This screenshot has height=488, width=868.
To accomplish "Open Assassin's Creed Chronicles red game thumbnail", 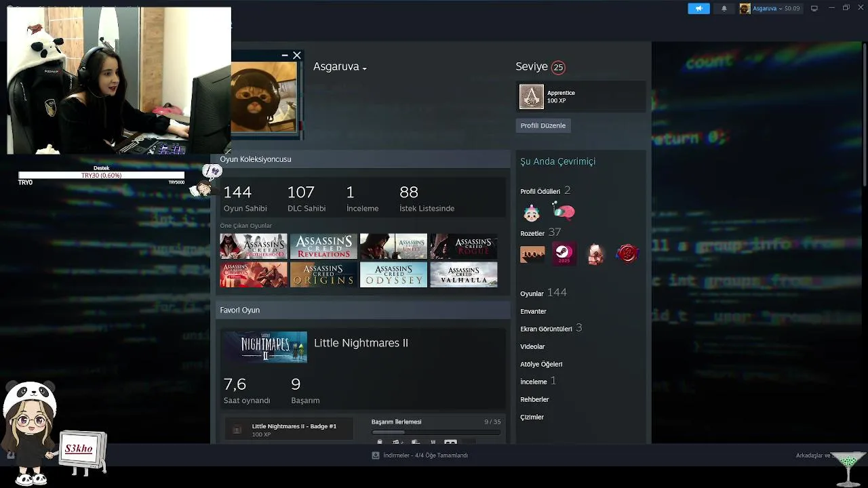I will point(254,274).
